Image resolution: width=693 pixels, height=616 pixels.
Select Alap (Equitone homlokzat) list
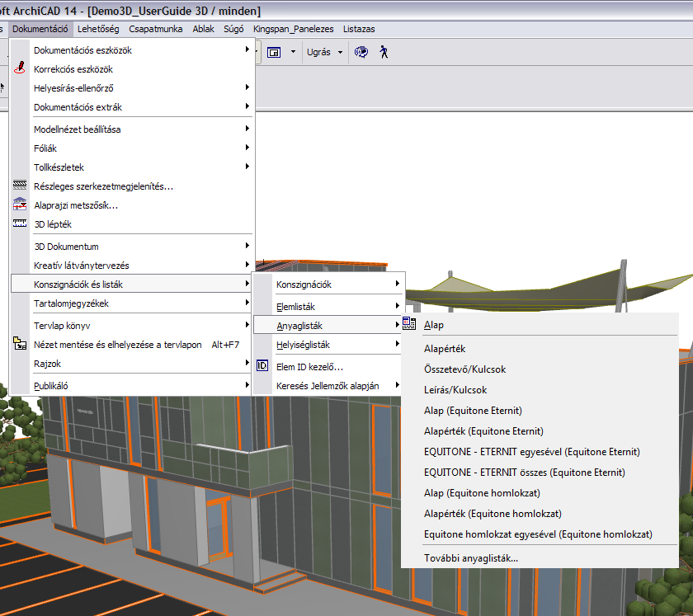click(x=540, y=492)
